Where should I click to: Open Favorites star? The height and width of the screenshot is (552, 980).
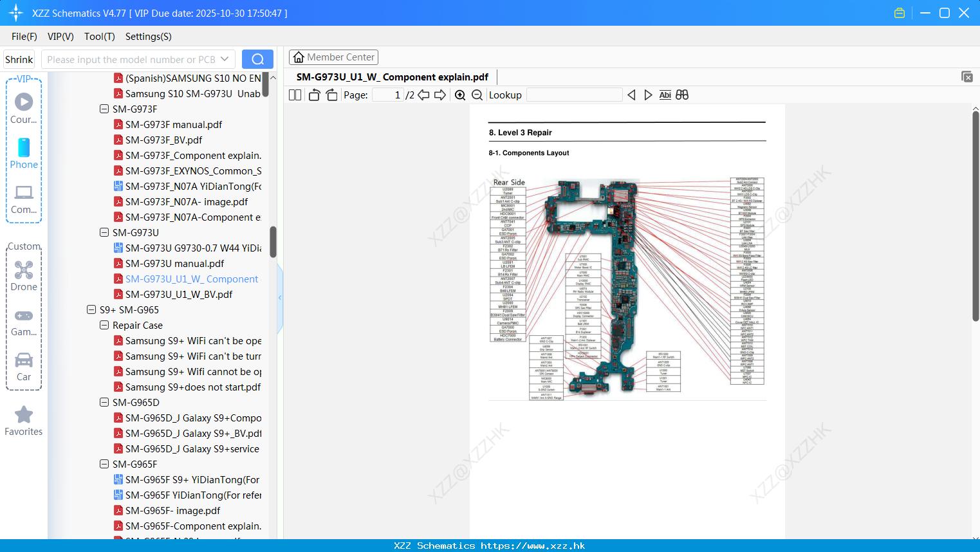pos(24,421)
